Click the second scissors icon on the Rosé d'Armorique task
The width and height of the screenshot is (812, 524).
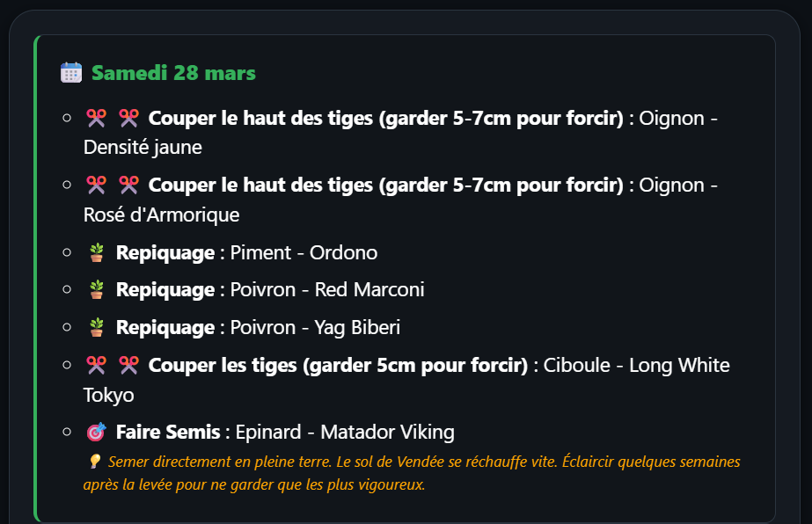tap(128, 185)
